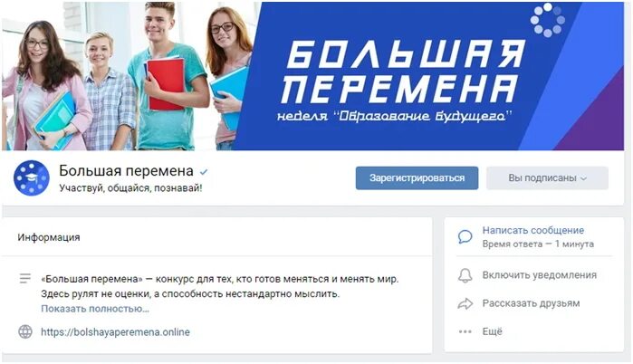This screenshot has height=364, width=633.
Task: Click the blue verified checkmark badge
Action: (x=204, y=172)
